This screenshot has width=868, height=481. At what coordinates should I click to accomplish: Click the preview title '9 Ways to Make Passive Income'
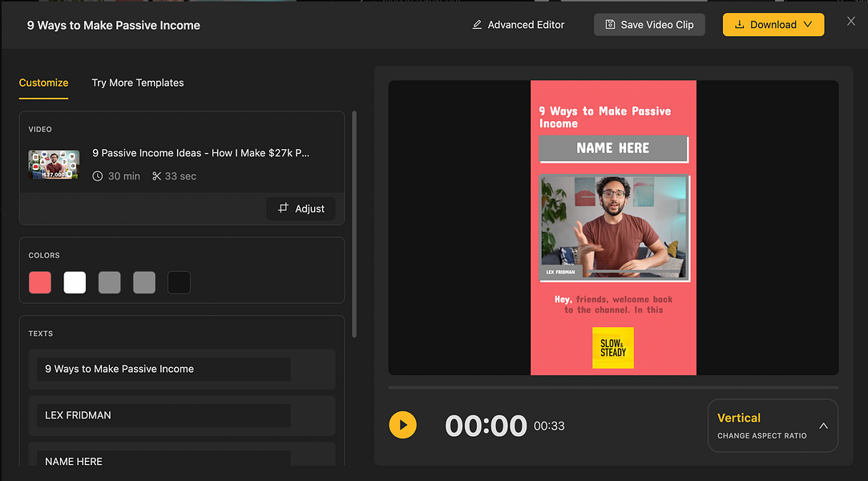coord(605,117)
